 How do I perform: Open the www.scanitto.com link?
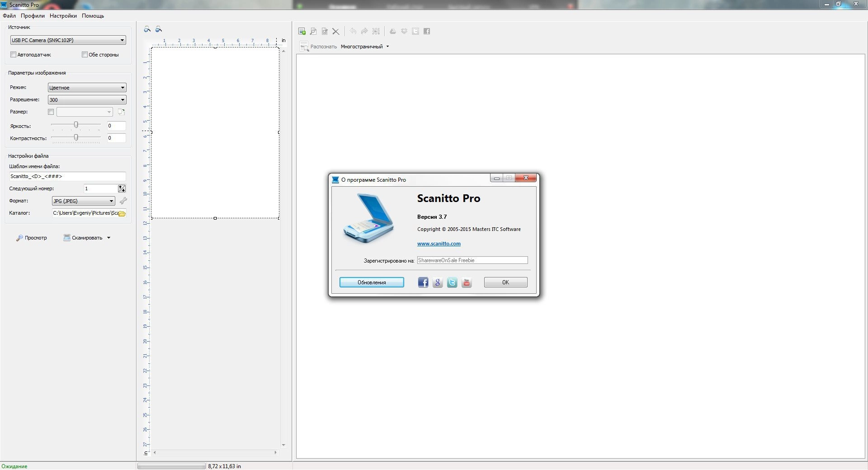(439, 244)
